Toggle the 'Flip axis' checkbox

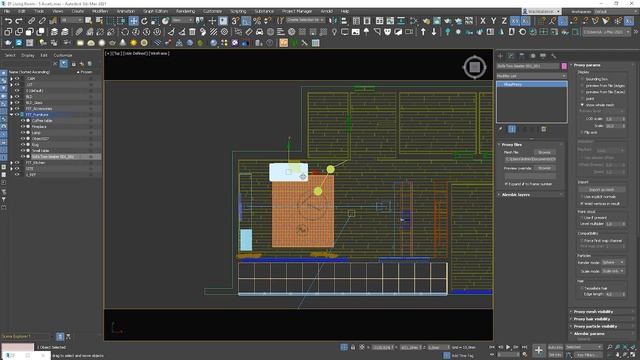pos(583,133)
